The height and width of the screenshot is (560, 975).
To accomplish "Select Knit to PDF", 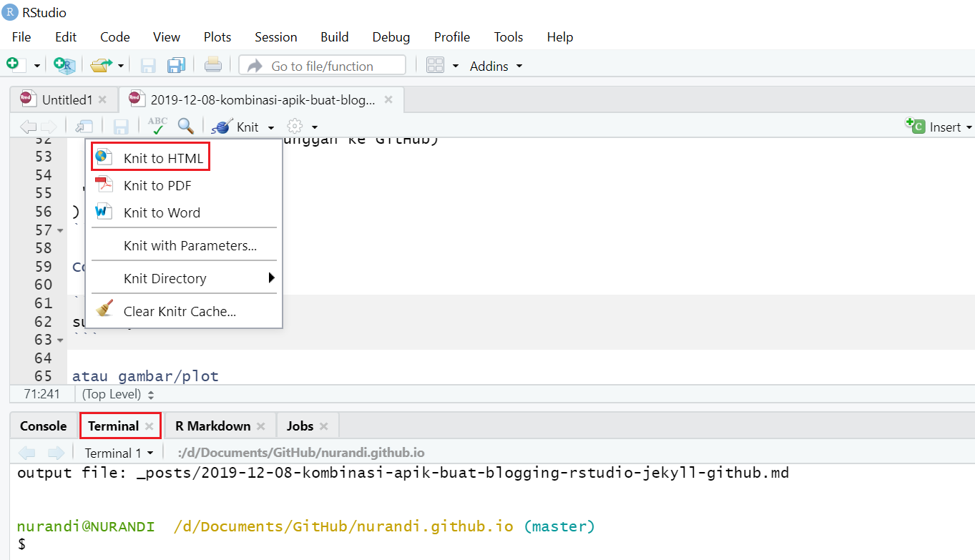I will coord(157,185).
